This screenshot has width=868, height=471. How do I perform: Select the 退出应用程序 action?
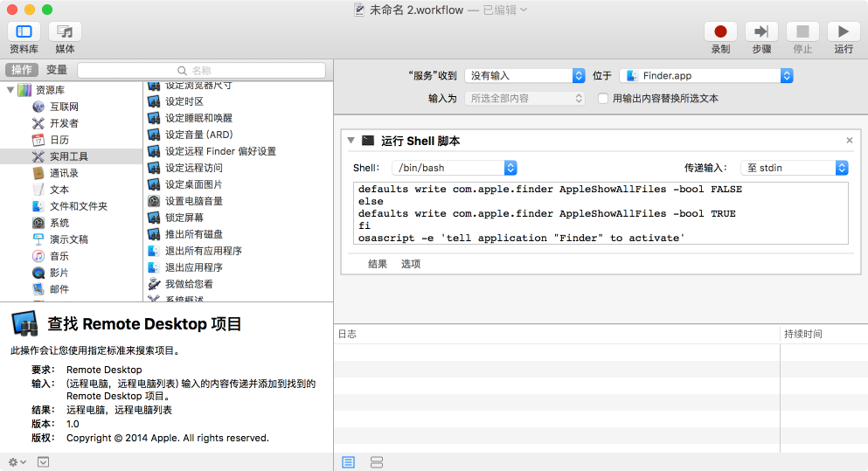click(194, 267)
